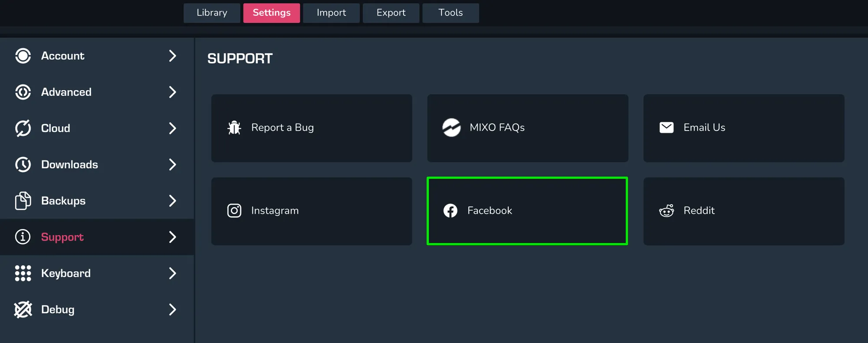This screenshot has width=868, height=343.
Task: Switch to the Library tab
Action: tap(212, 13)
